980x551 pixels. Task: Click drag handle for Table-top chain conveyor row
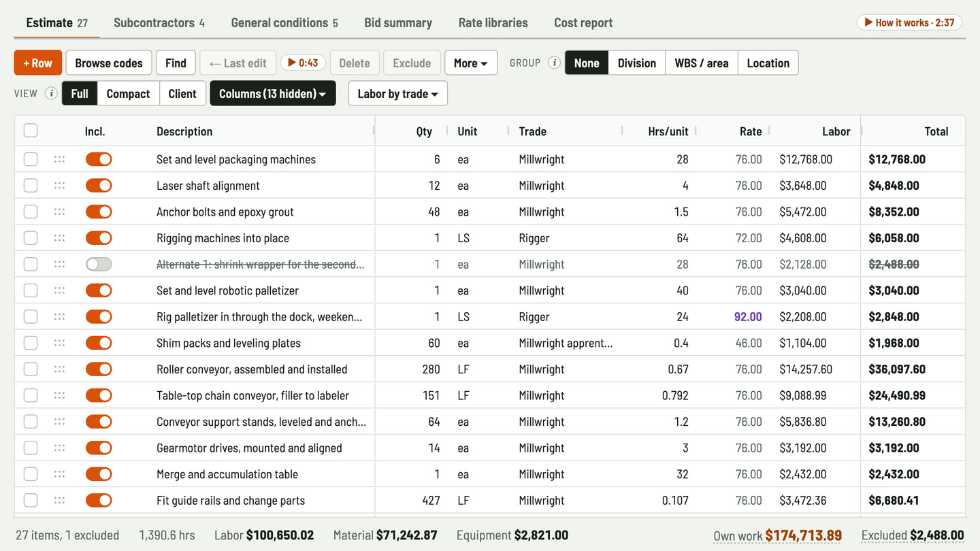click(x=59, y=395)
